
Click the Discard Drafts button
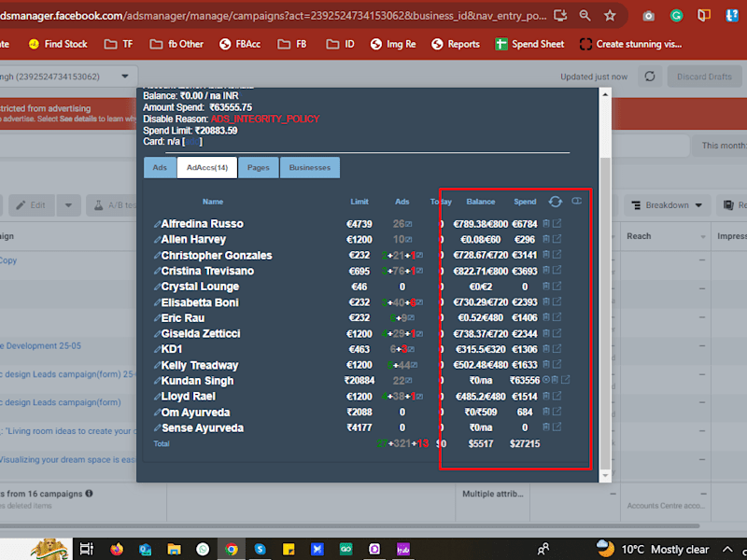click(704, 77)
